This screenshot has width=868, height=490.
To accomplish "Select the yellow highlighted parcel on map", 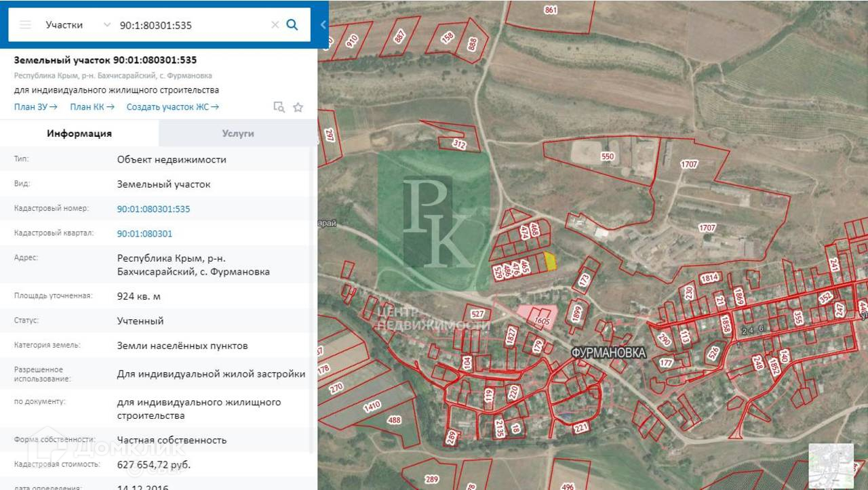I will point(550,262).
